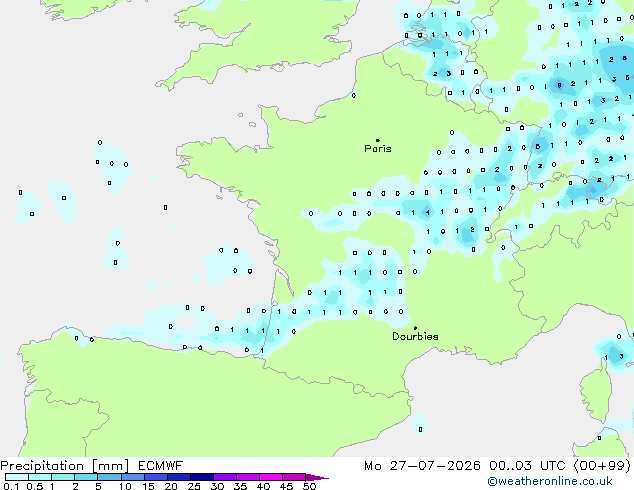Select the 20–25 mm legend swatch
Screen dimensions: 634x490
click(179, 477)
